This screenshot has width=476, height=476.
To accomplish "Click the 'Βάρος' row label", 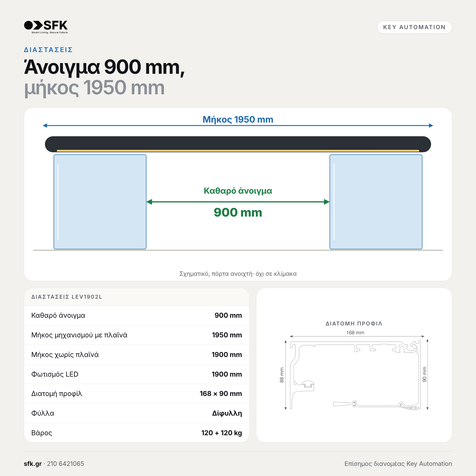I will tap(42, 433).
